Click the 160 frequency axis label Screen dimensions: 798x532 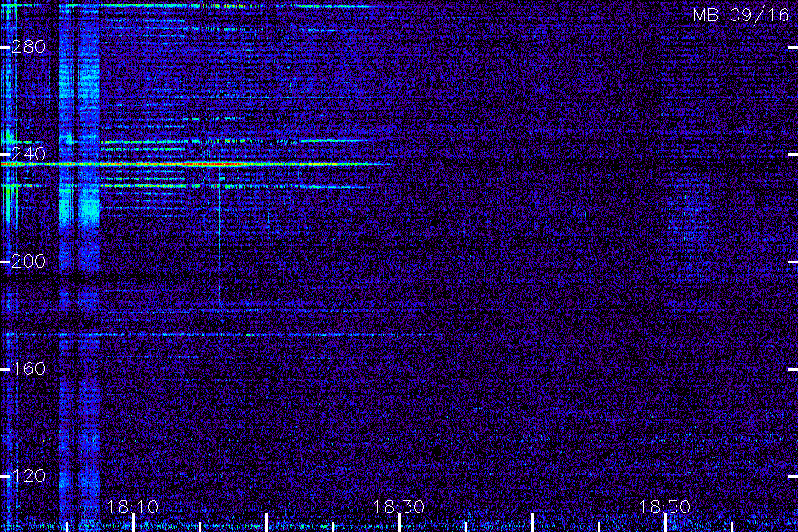pos(28,369)
